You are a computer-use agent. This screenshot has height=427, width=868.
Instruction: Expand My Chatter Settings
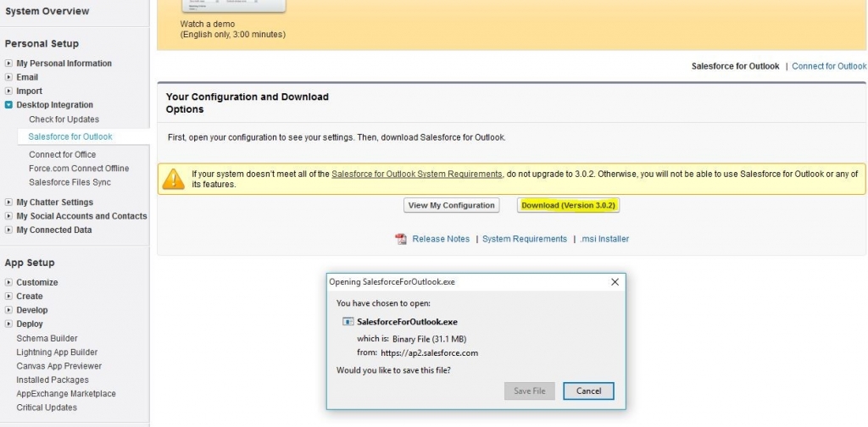pos(8,202)
